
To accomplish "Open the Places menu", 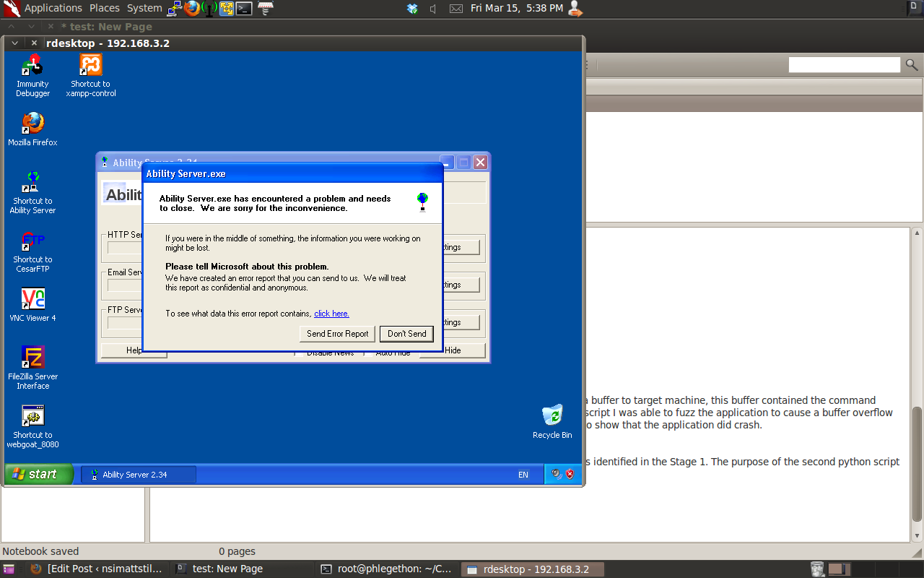I will (105, 8).
